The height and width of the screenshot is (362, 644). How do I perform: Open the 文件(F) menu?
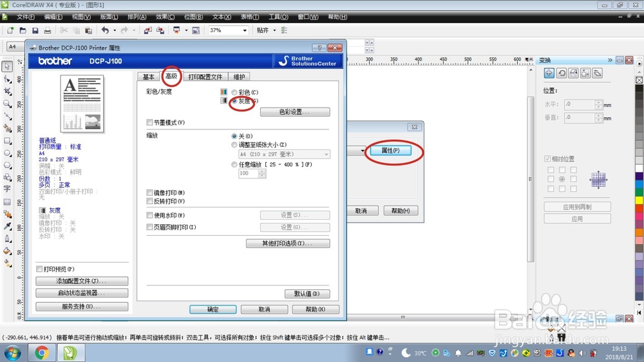click(26, 17)
